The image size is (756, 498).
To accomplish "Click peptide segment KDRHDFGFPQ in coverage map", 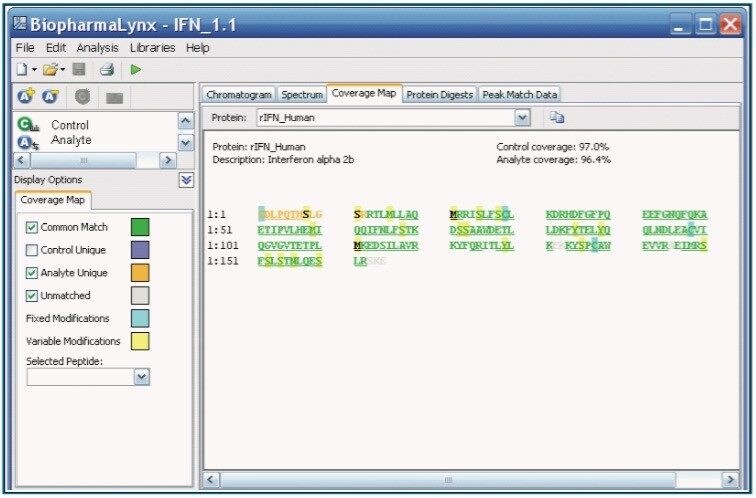I will coord(578,215).
